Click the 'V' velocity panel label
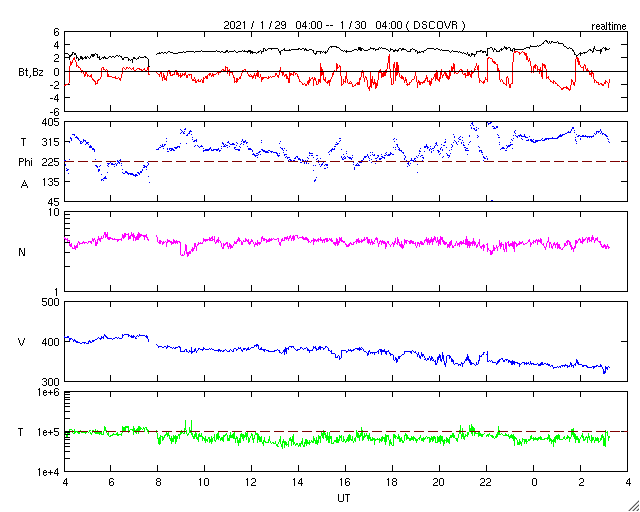 click(22, 342)
